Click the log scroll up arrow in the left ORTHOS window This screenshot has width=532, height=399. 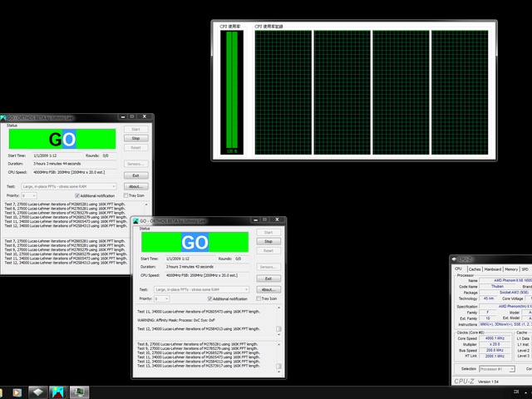point(146,204)
